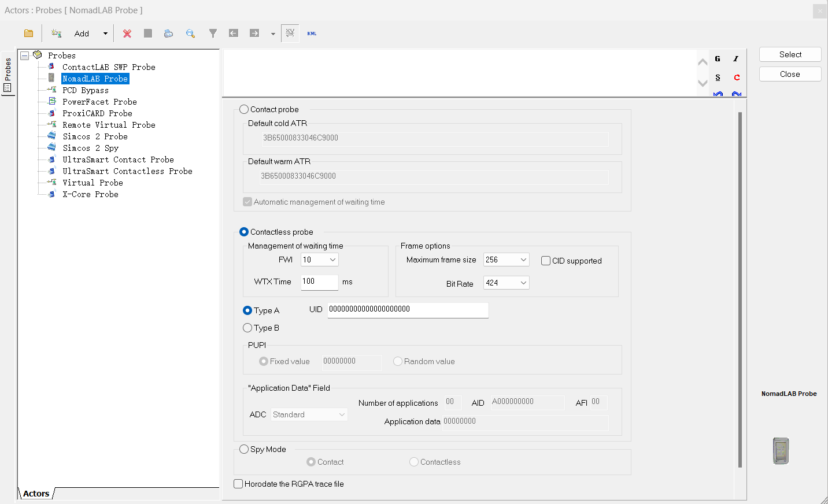Viewport: 828px width, 504px height.
Task: Navigate forward with right arrow icon
Action: [x=254, y=34]
